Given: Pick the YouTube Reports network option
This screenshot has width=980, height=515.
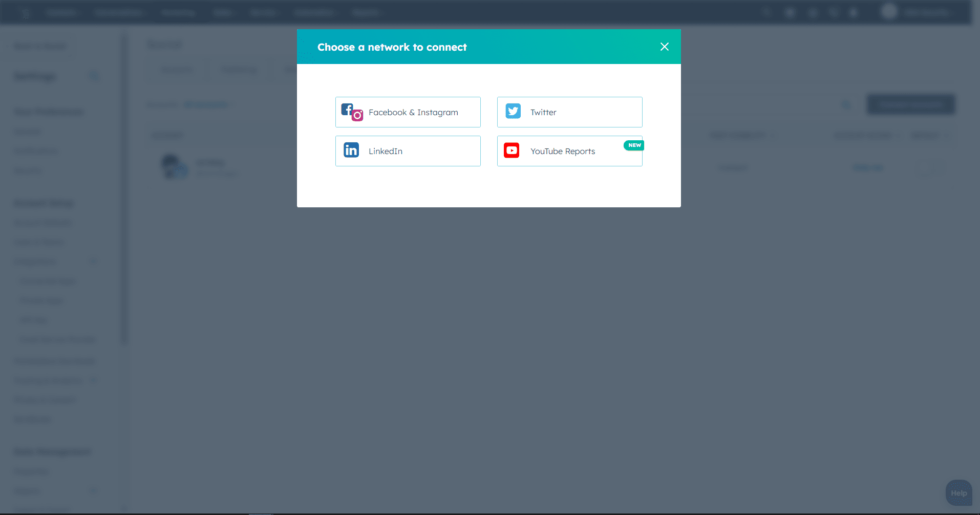Looking at the screenshot, I should click(569, 151).
